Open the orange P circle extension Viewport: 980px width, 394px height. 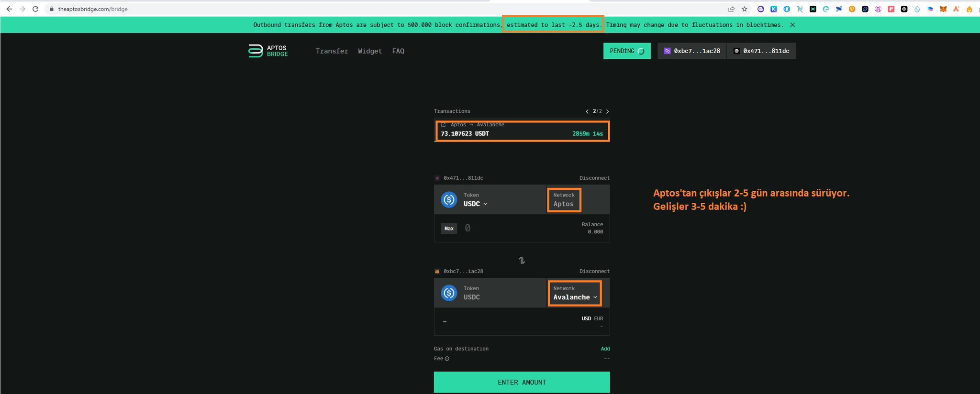[x=852, y=9]
